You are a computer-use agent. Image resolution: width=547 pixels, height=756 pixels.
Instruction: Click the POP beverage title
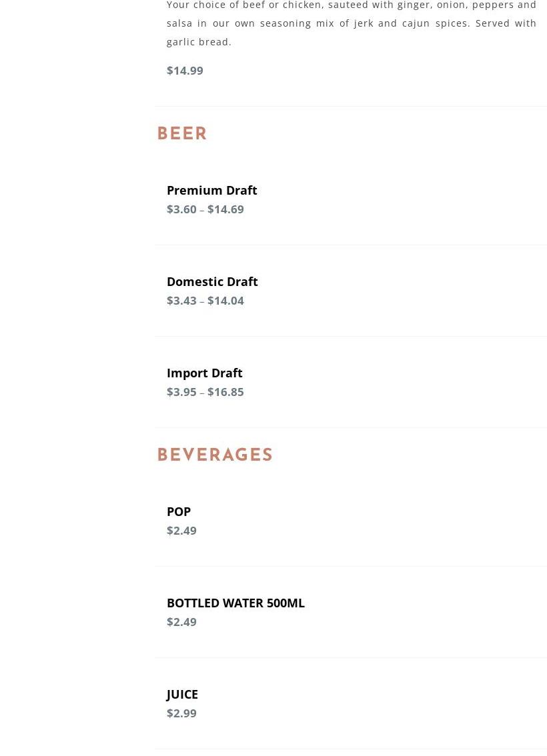(x=179, y=511)
